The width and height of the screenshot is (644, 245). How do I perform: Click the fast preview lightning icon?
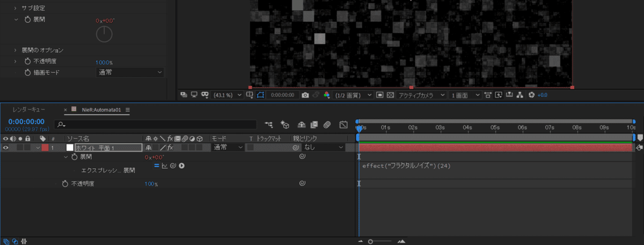pyautogui.click(x=499, y=95)
